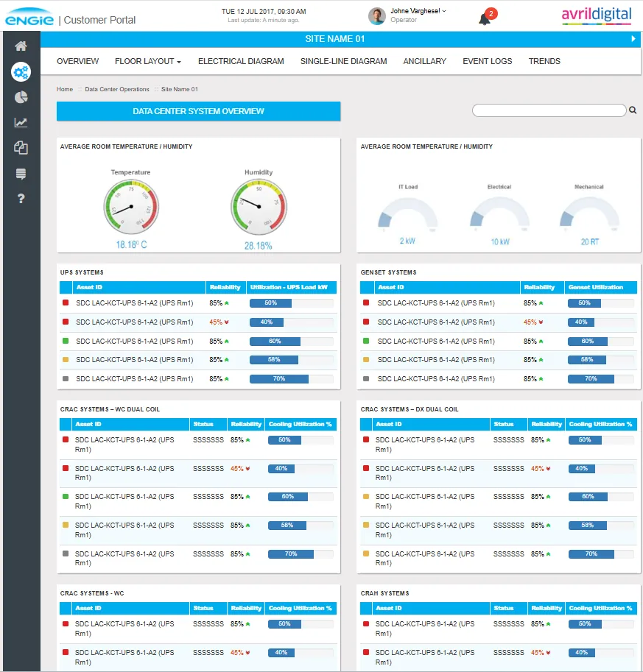Click the ENGIE logo
643x672 pixels.
(29, 17)
